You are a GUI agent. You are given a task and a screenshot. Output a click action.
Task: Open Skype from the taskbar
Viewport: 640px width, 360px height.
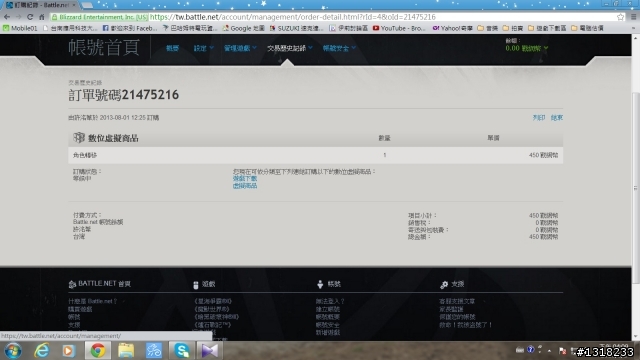click(181, 351)
